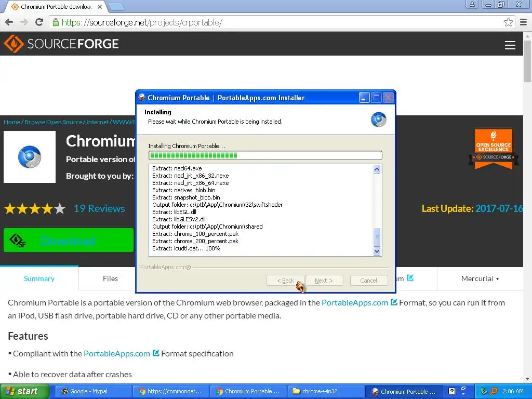The image size is (532, 399).
Task: Click the help question mark tray icon
Action: tap(451, 391)
